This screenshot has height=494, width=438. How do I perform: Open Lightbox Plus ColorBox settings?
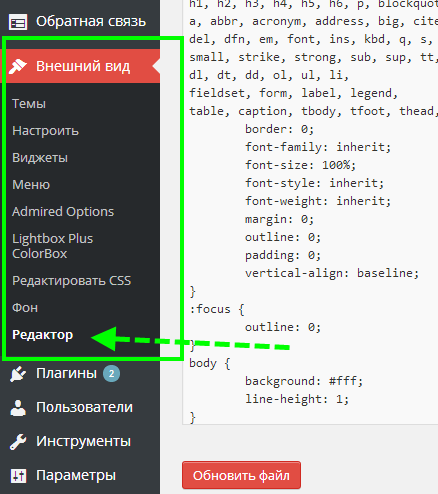click(x=52, y=246)
